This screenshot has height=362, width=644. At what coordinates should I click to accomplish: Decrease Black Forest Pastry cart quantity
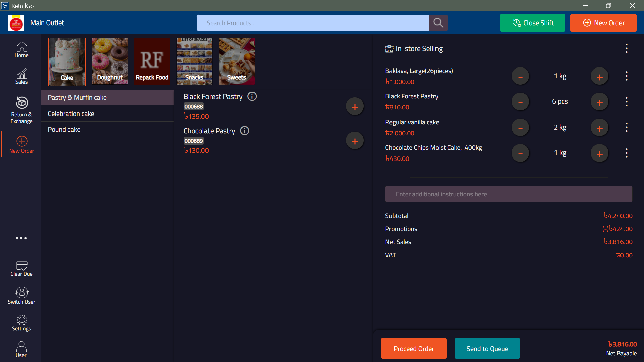click(520, 102)
